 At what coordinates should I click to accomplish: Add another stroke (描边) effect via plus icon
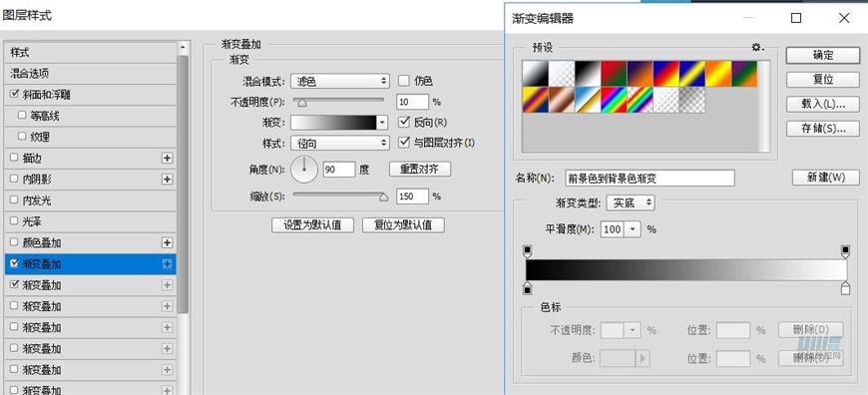click(x=167, y=159)
